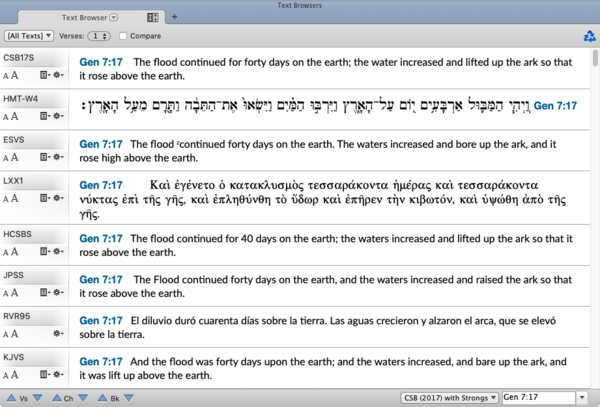Screen dimensions: 600x407
Task: Increase text size for CSB17S row
Action: pyautogui.click(x=14, y=75)
